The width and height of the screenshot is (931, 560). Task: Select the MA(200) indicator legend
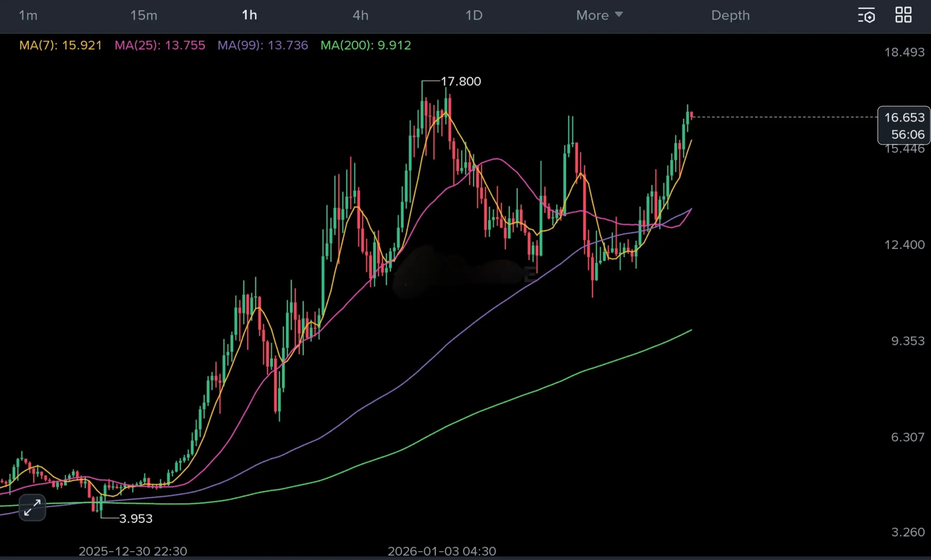tap(365, 45)
